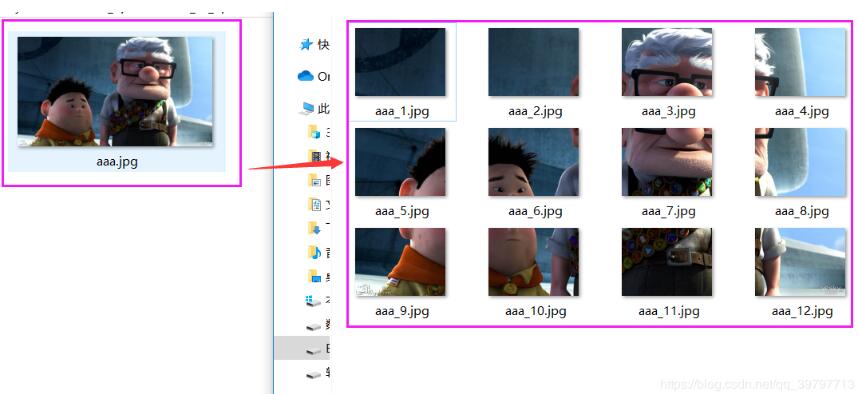The height and width of the screenshot is (394, 859).
Task: Open the Quick access star icon
Action: click(306, 44)
